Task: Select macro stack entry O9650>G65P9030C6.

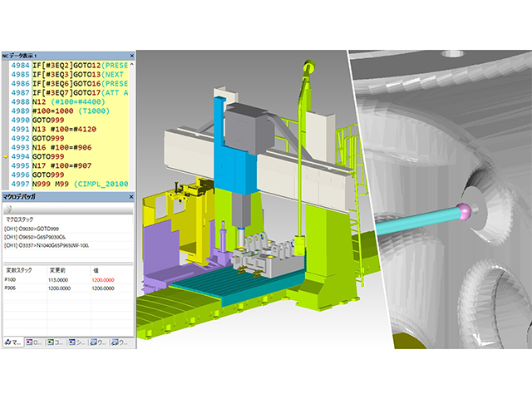Action: (35, 237)
